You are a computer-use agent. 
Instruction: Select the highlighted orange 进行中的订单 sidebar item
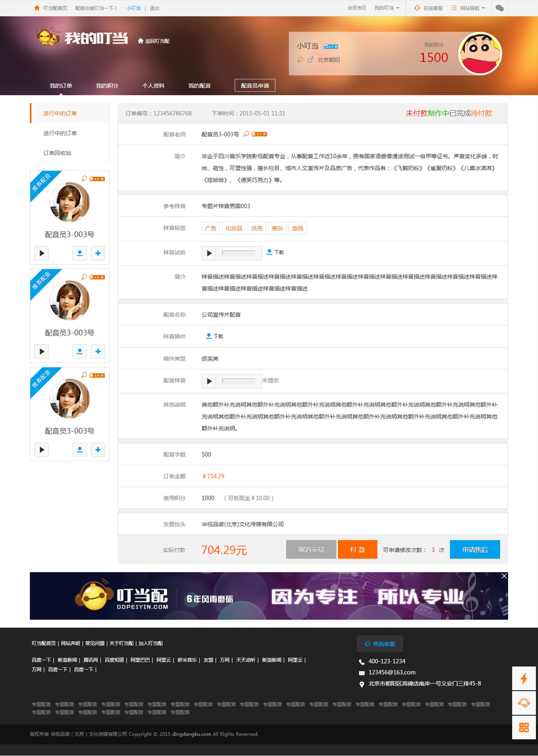coord(69,113)
